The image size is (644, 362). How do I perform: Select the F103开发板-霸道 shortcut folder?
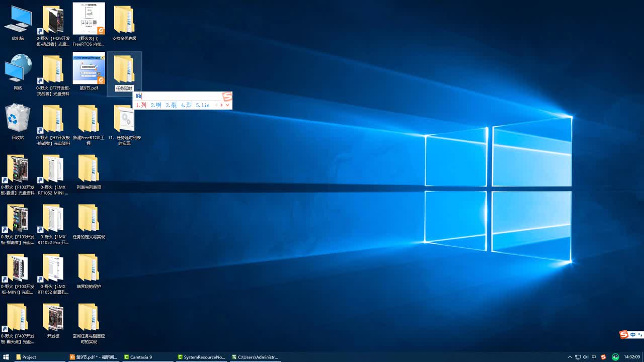18,174
